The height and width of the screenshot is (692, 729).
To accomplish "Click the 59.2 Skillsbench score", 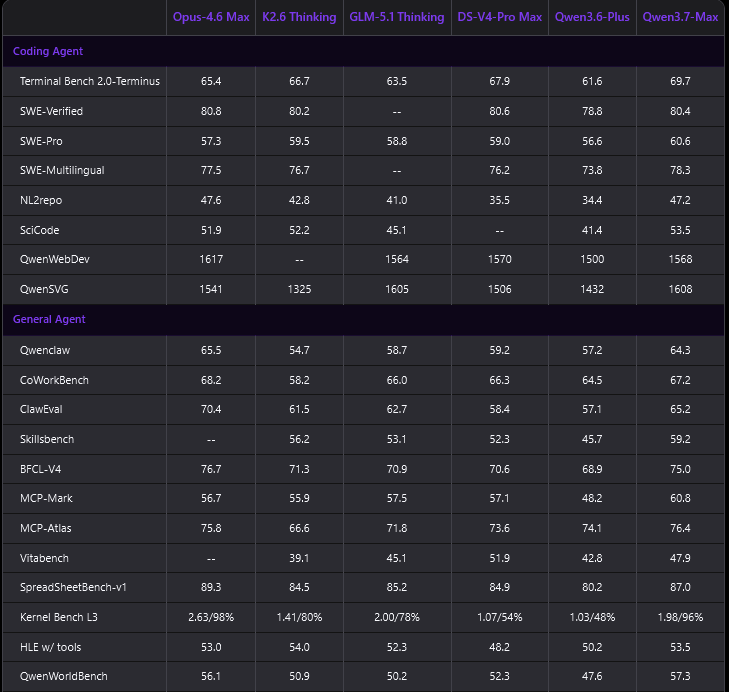I will pyautogui.click(x=680, y=439).
